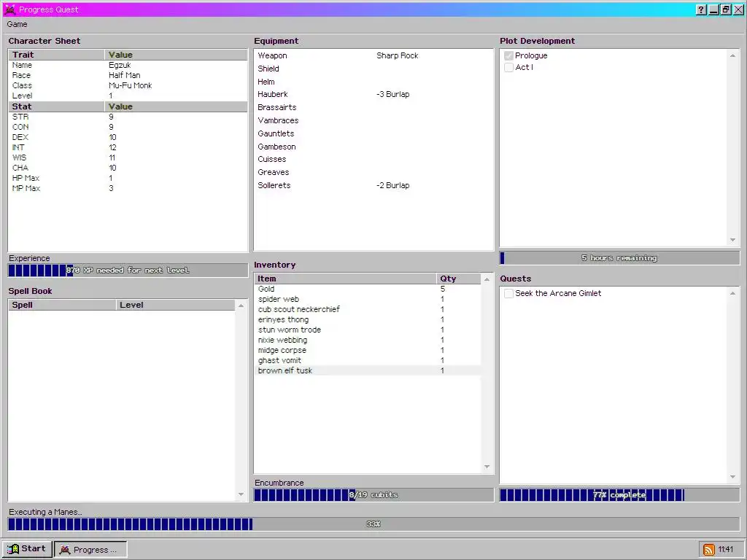This screenshot has width=747, height=560.
Task: Select the erinyes thong item
Action: pos(368,320)
